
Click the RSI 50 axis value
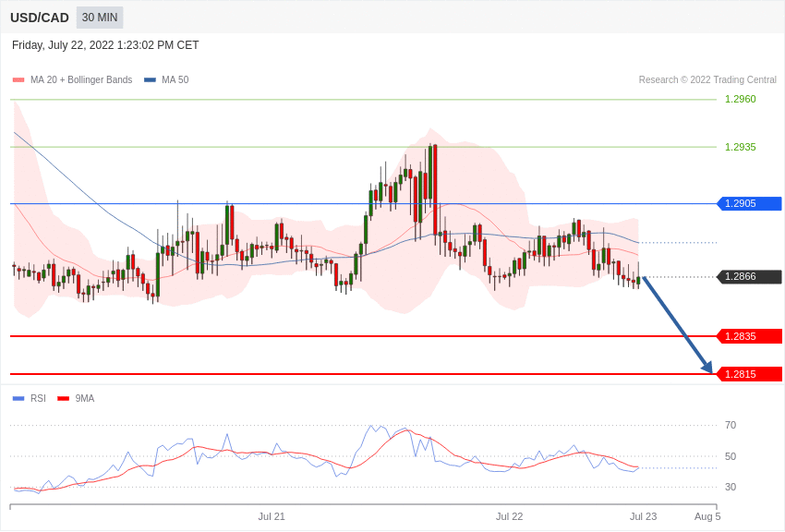click(731, 456)
